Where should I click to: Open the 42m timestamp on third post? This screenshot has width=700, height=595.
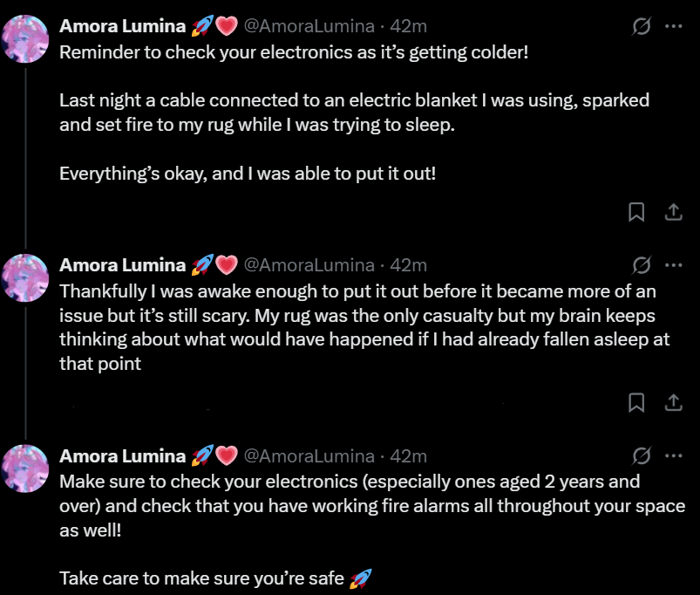point(408,455)
